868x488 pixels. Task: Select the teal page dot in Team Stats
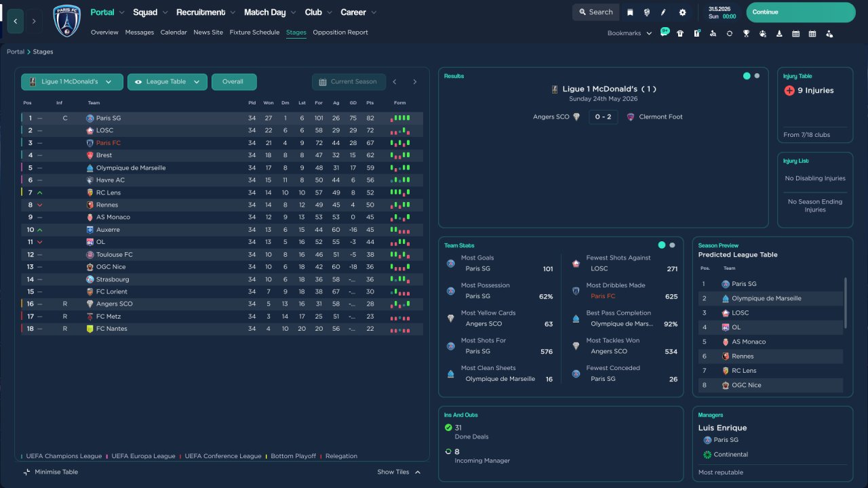(662, 245)
